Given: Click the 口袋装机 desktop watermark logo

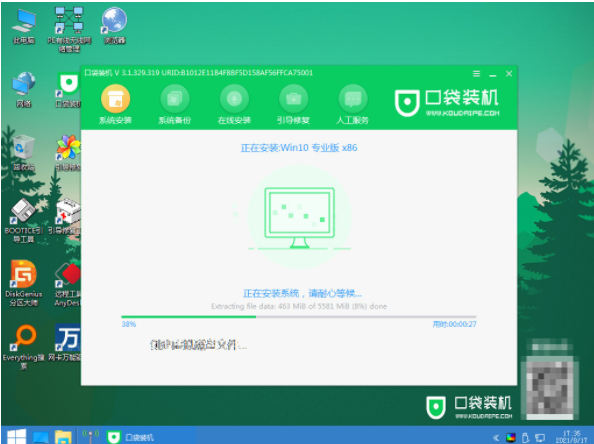Looking at the screenshot, I should pos(469,407).
